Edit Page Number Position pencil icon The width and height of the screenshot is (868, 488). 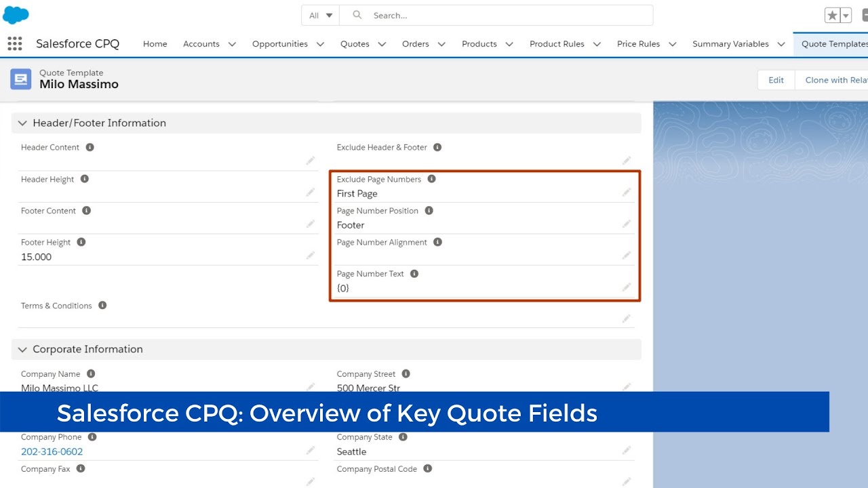[627, 224]
